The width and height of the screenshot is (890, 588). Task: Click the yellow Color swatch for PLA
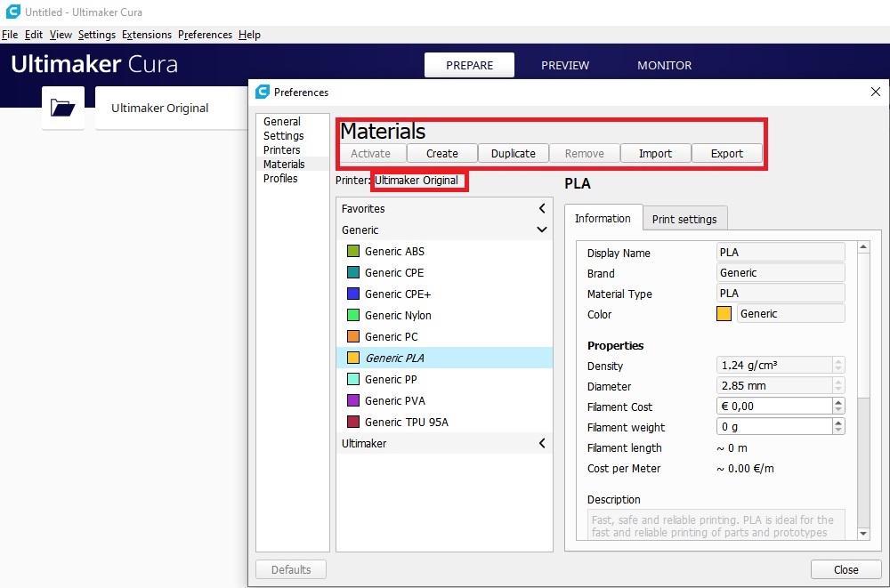[x=724, y=314]
